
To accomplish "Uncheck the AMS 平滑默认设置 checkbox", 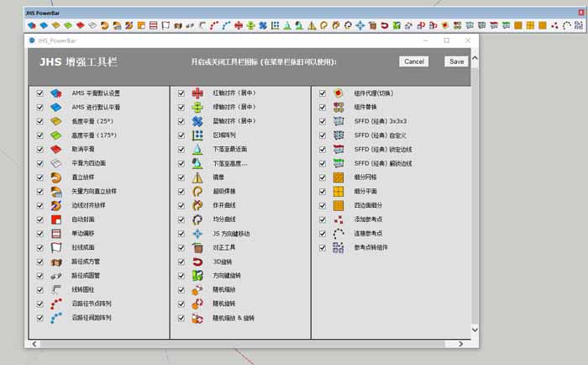I will pos(40,93).
